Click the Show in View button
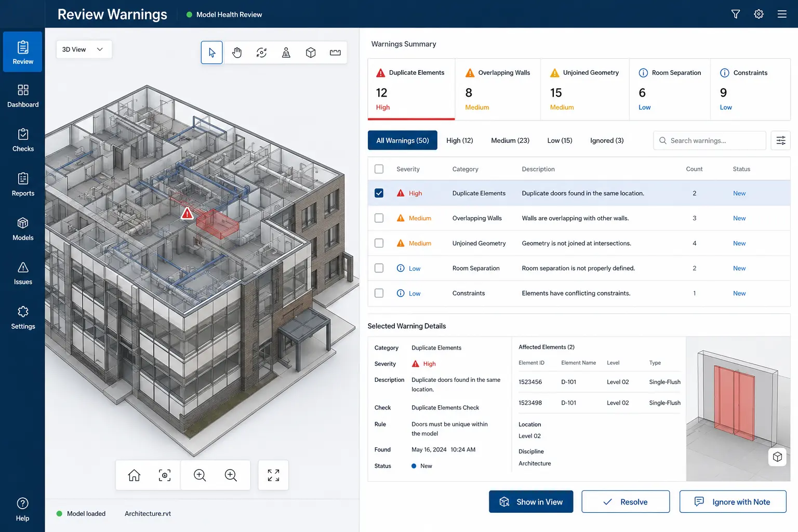The width and height of the screenshot is (798, 532). [531, 502]
